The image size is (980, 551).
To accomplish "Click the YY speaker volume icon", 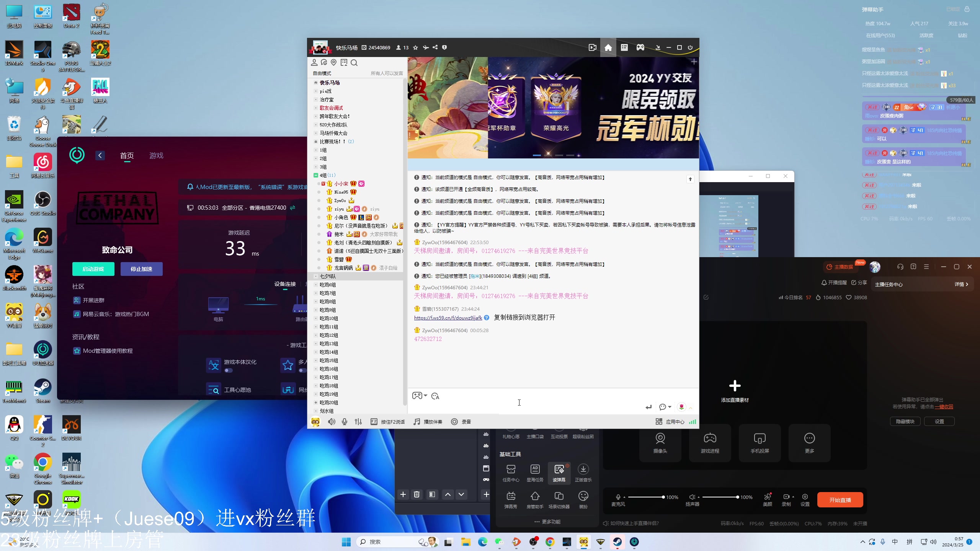I will [331, 422].
